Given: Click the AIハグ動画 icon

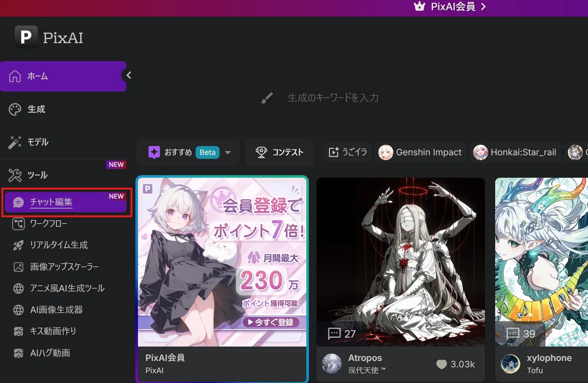Looking at the screenshot, I should tap(19, 353).
